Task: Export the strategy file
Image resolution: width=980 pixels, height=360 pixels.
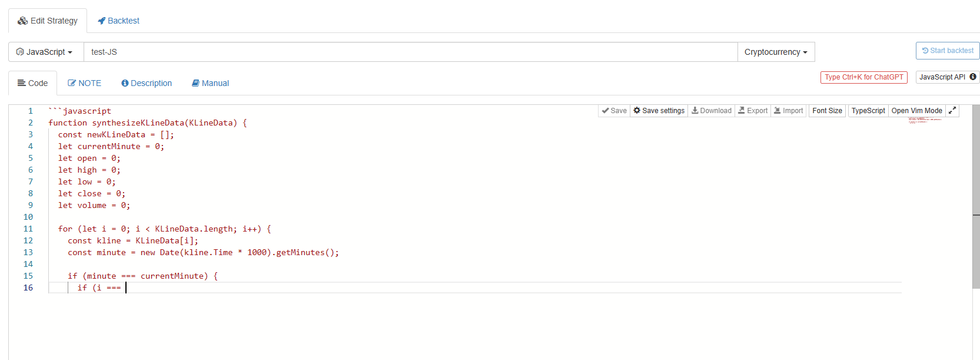Action: tap(753, 111)
